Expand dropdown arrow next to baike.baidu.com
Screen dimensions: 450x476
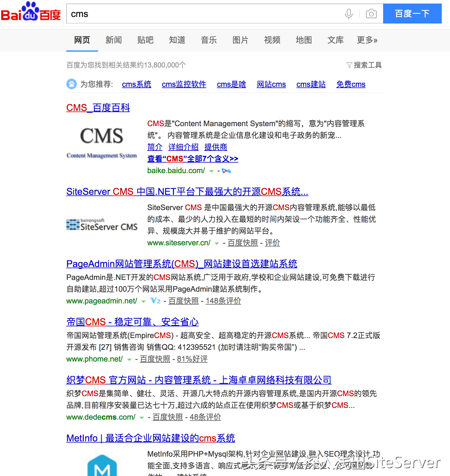click(x=211, y=171)
